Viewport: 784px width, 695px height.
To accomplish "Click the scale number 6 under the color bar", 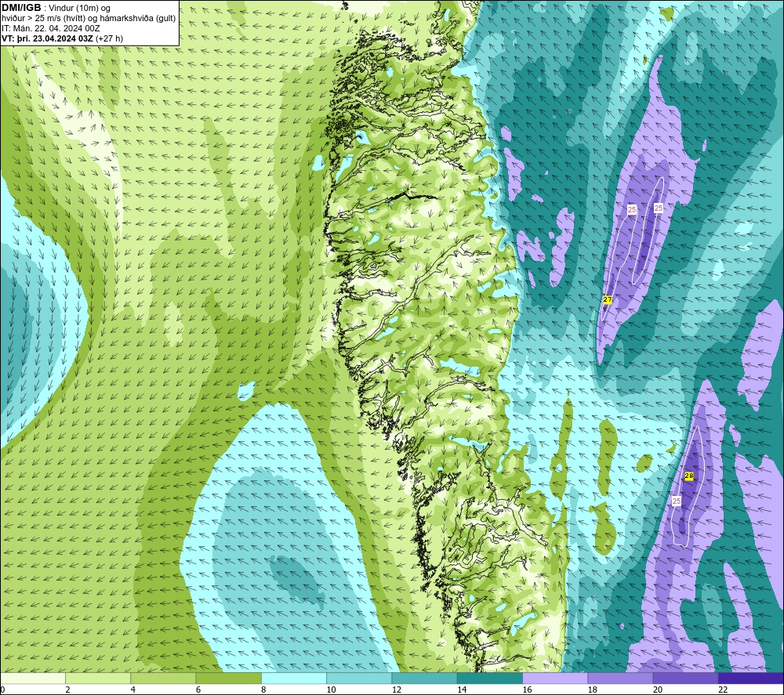I will tap(198, 690).
